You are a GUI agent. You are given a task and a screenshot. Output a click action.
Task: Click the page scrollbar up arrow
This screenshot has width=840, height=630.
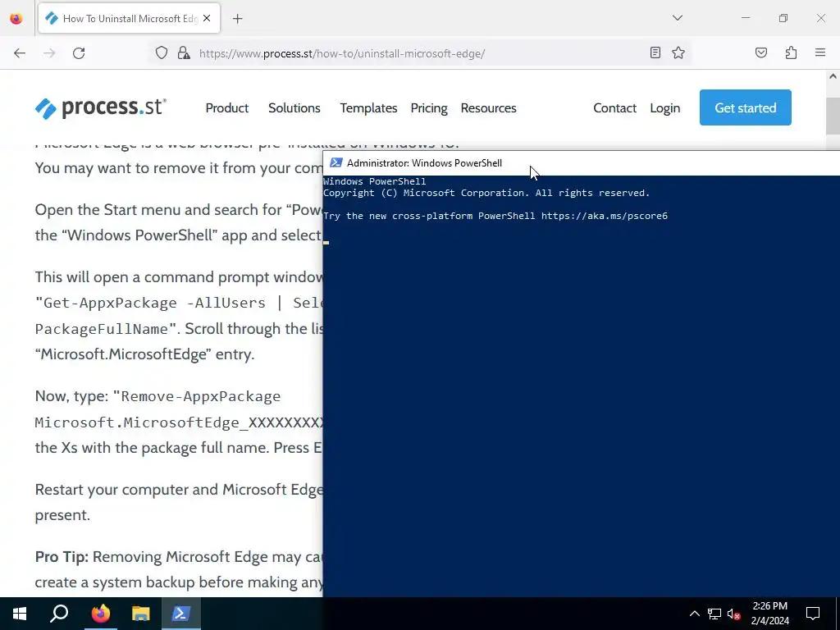coord(833,76)
